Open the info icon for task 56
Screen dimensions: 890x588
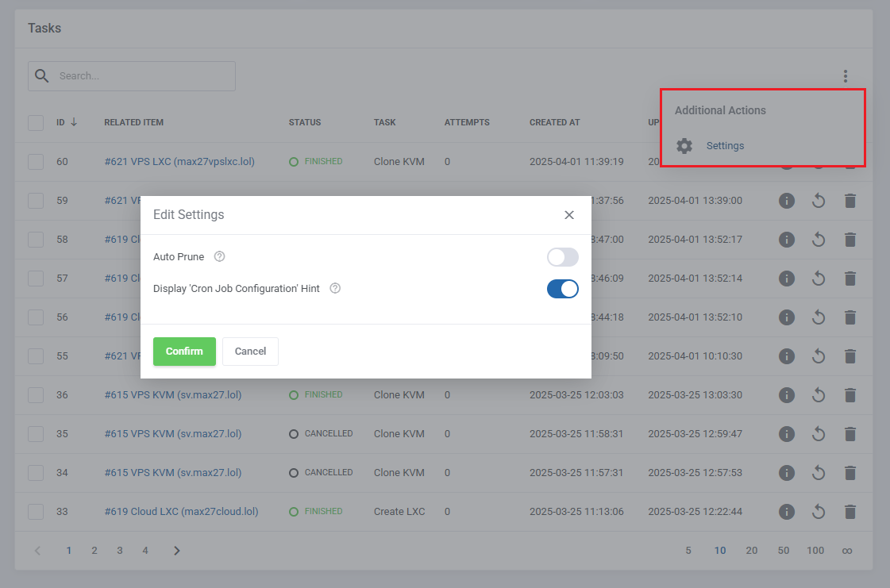[787, 317]
